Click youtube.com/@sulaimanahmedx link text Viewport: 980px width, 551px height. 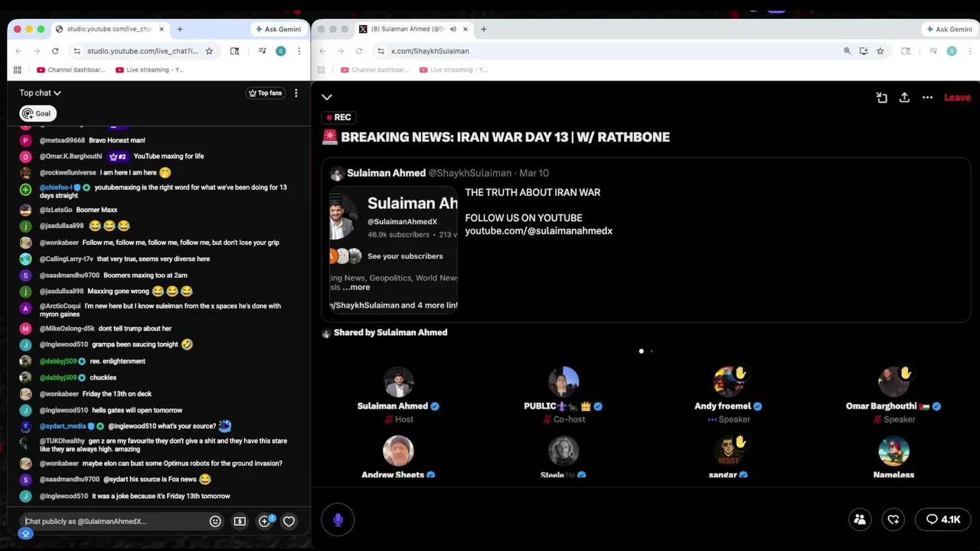[x=539, y=230]
